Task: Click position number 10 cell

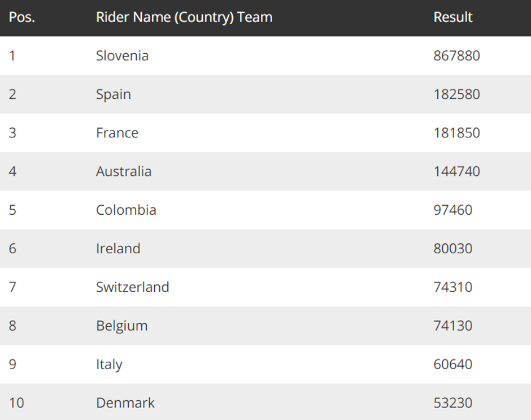Action: pyautogui.click(x=16, y=403)
